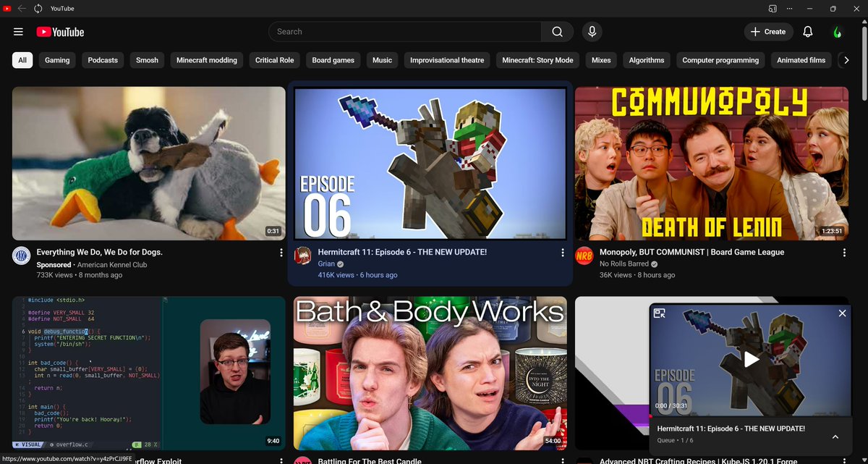
Task: Select the Gaming filter chip
Action: coord(57,60)
